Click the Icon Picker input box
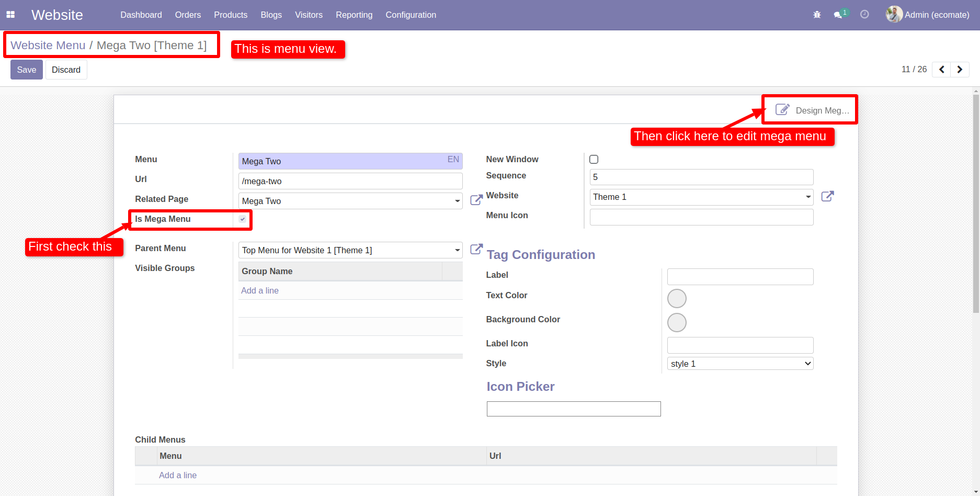The height and width of the screenshot is (496, 980). [x=574, y=409]
